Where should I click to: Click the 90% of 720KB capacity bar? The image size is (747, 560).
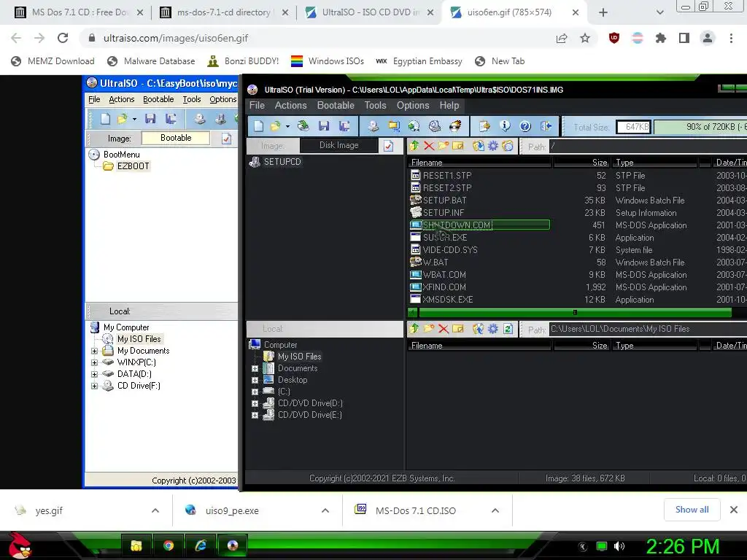coord(700,127)
